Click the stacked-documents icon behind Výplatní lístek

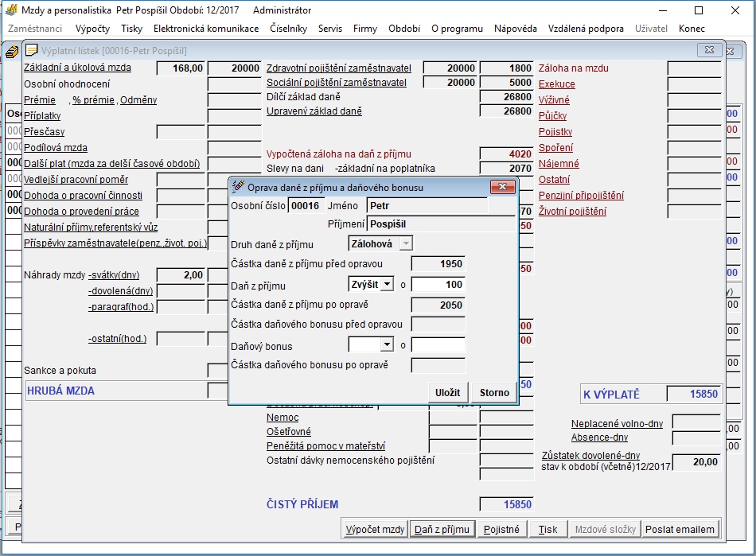12,51
